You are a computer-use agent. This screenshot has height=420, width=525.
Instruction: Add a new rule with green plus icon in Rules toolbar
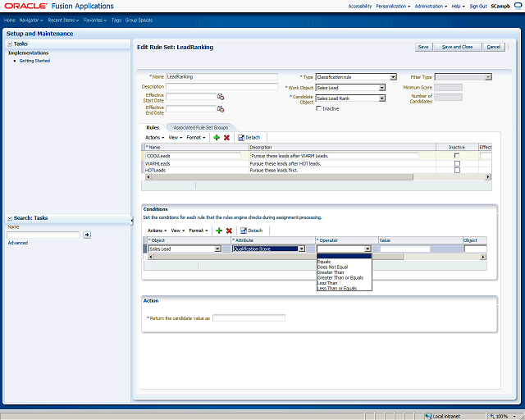217,137
